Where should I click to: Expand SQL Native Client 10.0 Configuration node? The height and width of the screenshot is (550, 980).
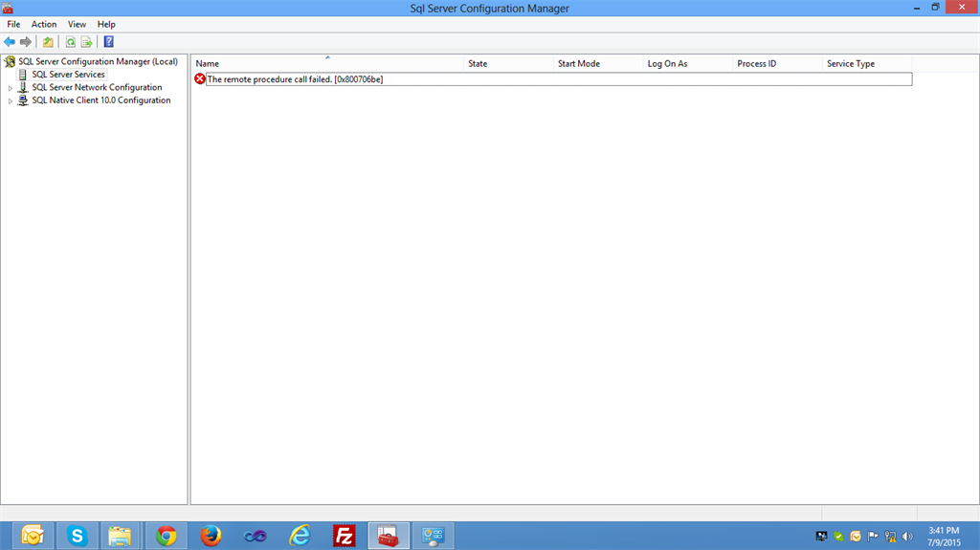[10, 100]
